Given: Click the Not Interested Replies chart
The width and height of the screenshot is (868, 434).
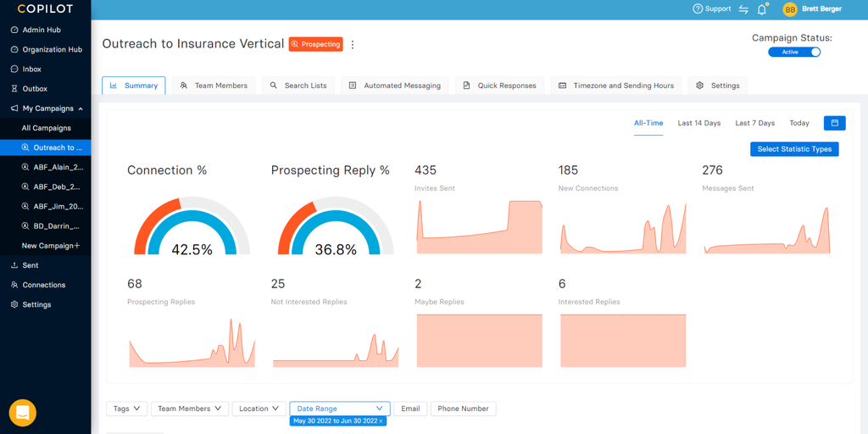Looking at the screenshot, I should coord(336,350).
